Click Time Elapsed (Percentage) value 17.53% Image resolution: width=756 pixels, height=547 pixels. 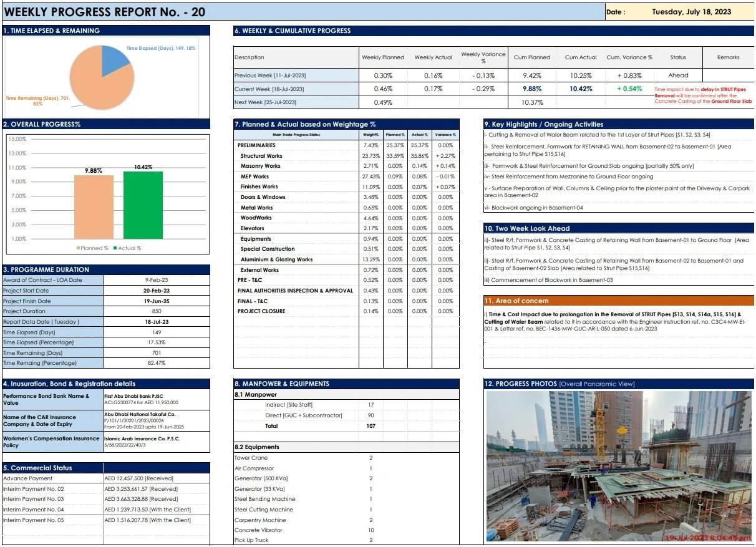(x=157, y=342)
